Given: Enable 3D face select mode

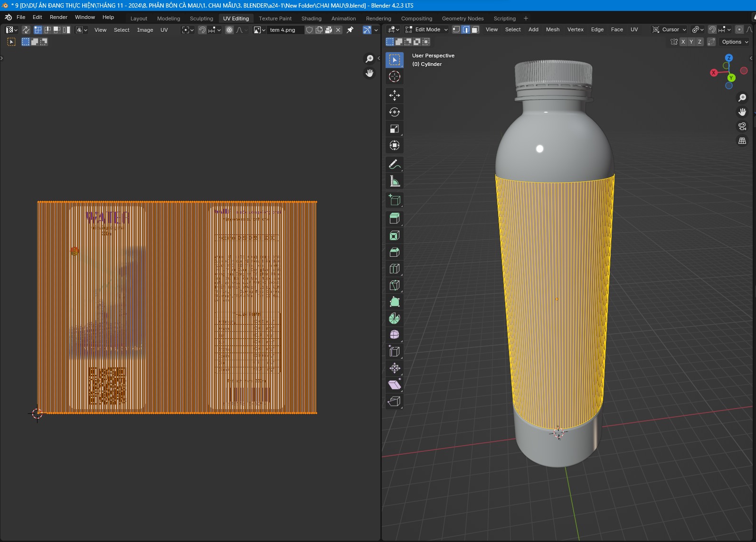Looking at the screenshot, I should [475, 29].
